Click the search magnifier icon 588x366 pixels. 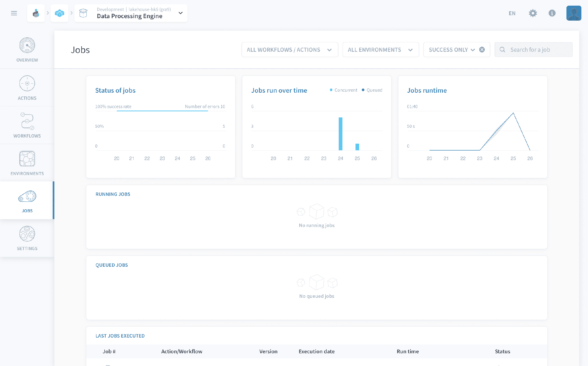tap(502, 50)
